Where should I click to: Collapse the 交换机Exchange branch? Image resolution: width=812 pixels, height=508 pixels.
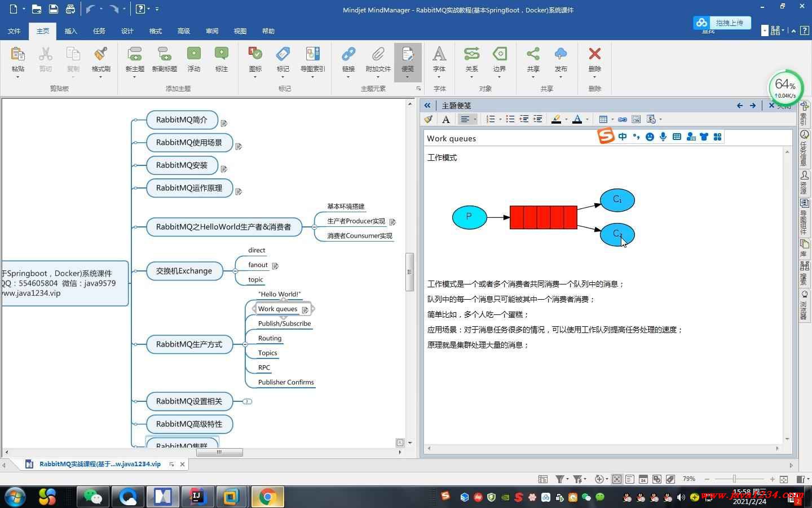pos(235,271)
